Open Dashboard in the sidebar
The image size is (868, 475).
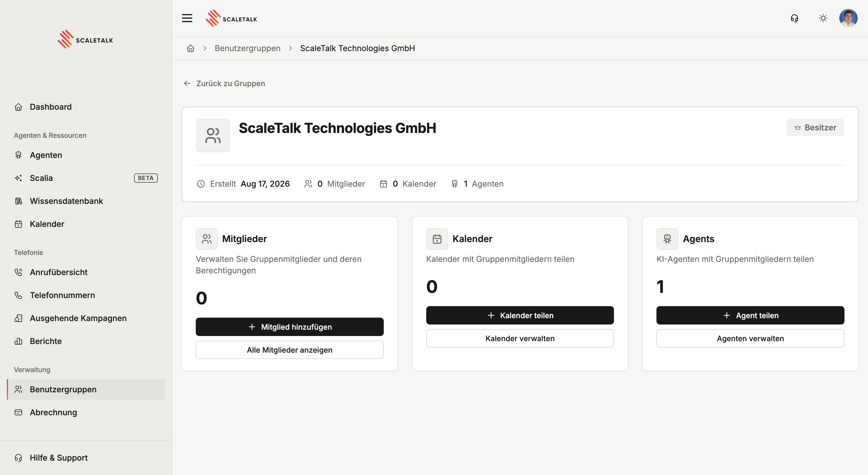(86, 107)
